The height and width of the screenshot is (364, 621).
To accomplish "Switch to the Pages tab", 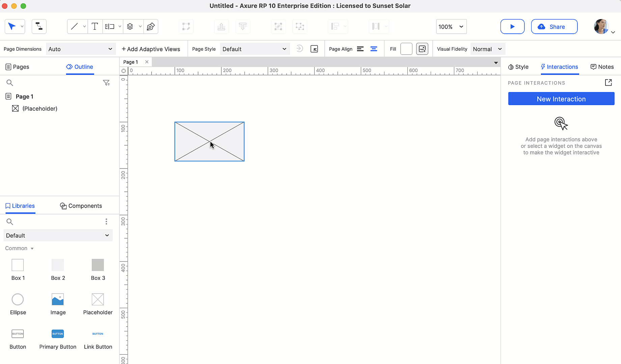I will coord(17,67).
